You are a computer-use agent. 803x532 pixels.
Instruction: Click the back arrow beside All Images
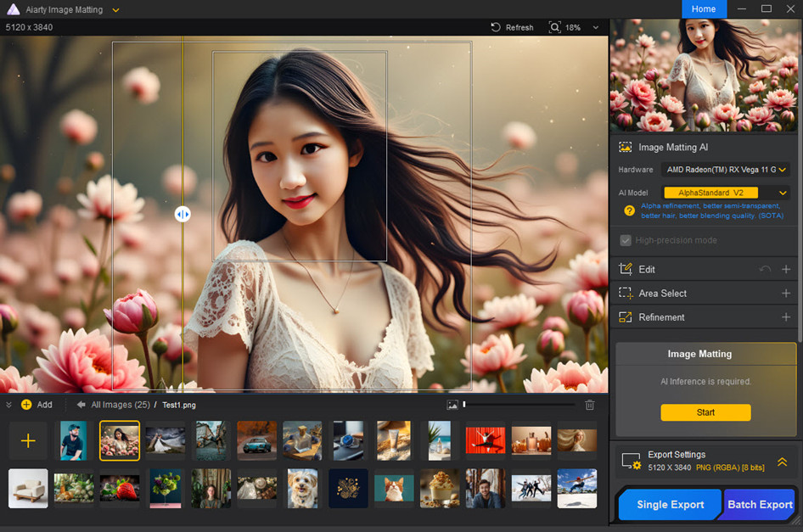pyautogui.click(x=81, y=405)
